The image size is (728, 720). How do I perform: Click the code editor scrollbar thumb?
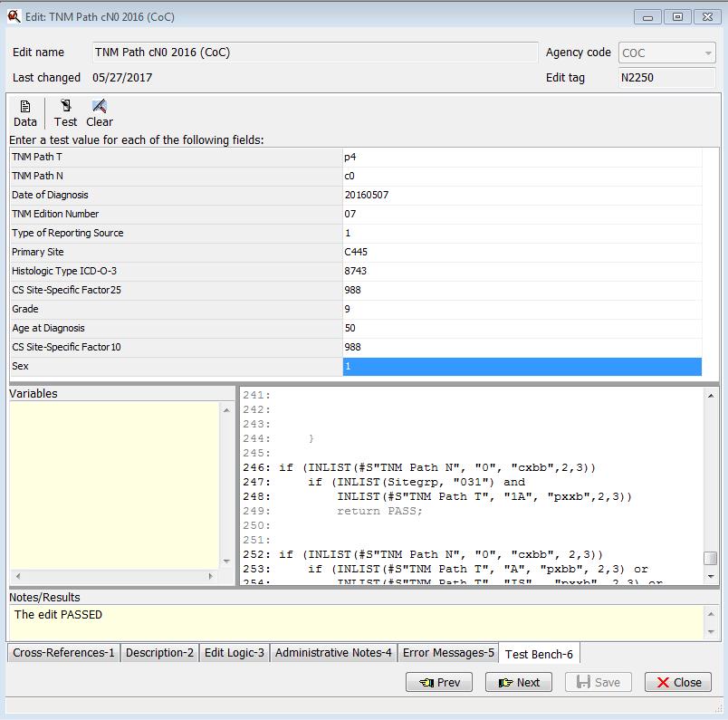pyautogui.click(x=711, y=558)
